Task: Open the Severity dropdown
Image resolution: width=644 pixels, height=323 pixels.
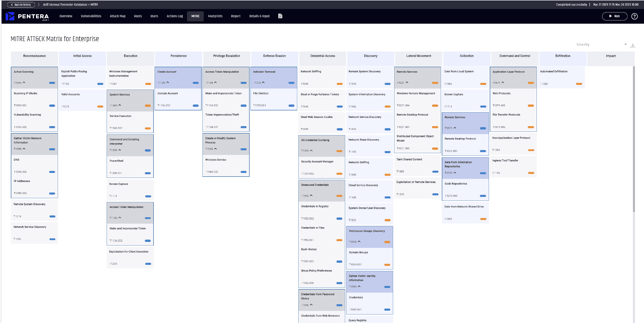Action: point(601,45)
